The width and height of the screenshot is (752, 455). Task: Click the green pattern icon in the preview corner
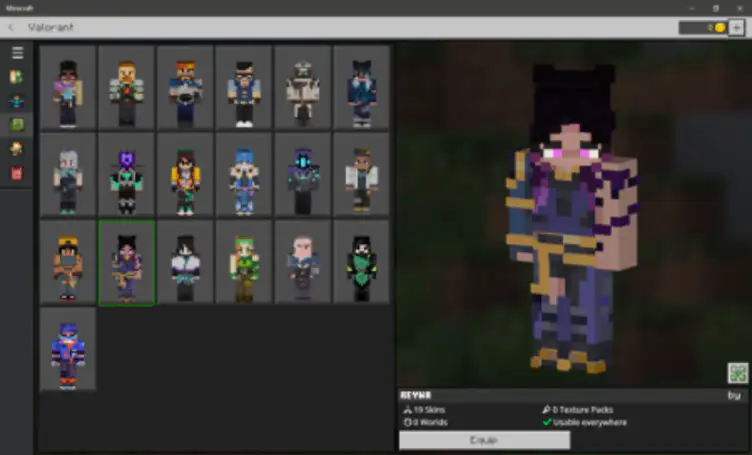click(x=738, y=373)
